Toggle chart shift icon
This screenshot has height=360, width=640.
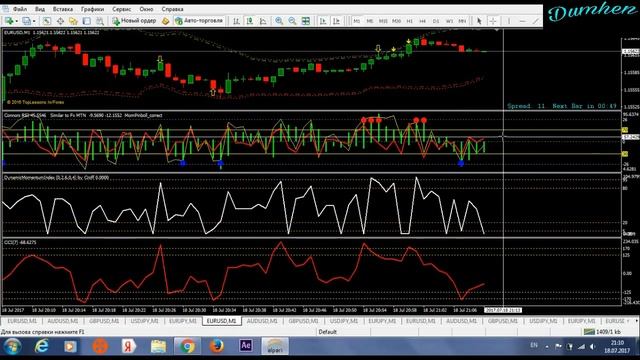tap(336, 21)
